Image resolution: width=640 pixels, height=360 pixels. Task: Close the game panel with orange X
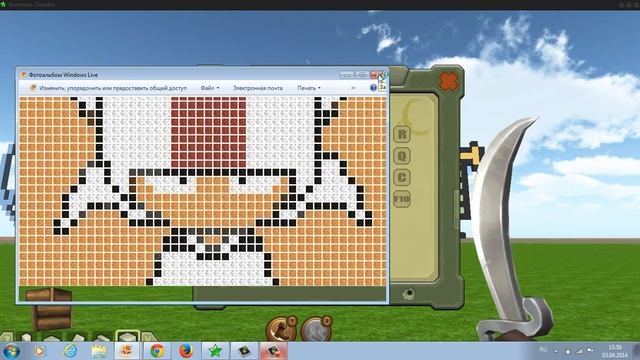coord(449,81)
